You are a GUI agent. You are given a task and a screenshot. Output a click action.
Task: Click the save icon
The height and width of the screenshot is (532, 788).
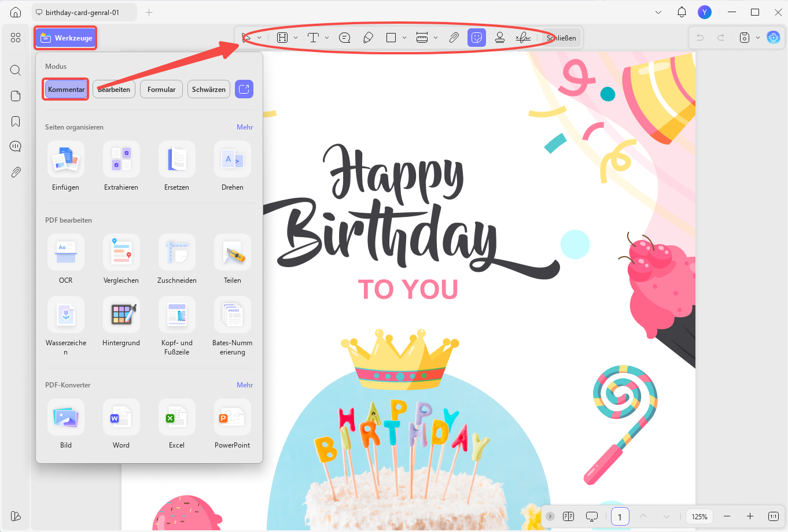coord(745,38)
